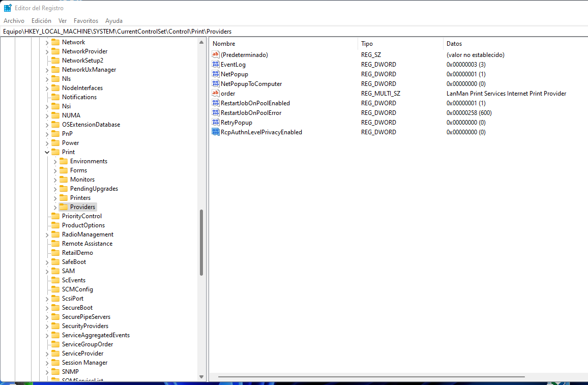Sort values by Nombre column header
The width and height of the screenshot is (588, 385).
click(x=224, y=44)
